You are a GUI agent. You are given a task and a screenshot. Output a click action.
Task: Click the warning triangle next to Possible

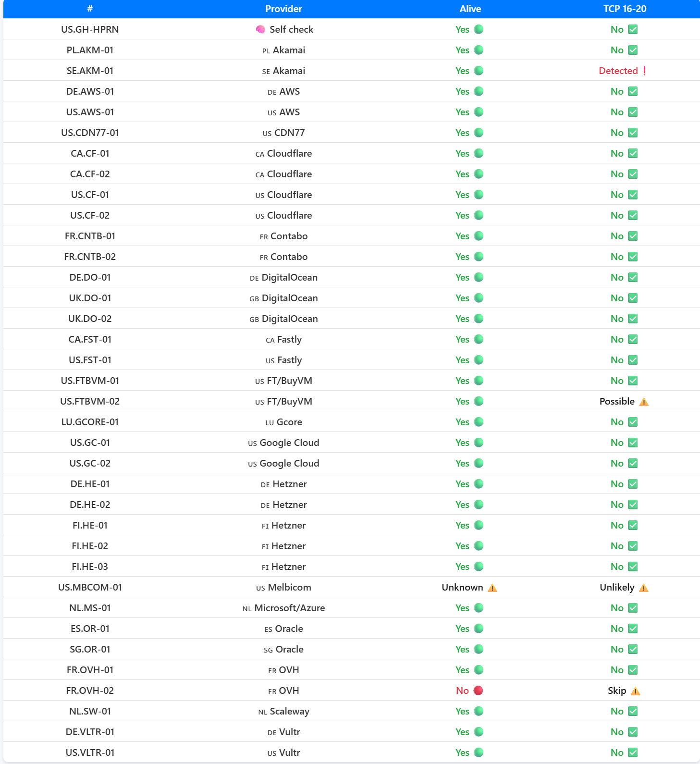click(644, 402)
